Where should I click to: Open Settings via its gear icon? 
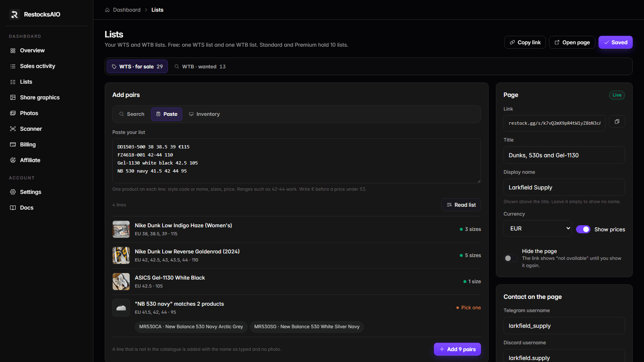click(13, 192)
